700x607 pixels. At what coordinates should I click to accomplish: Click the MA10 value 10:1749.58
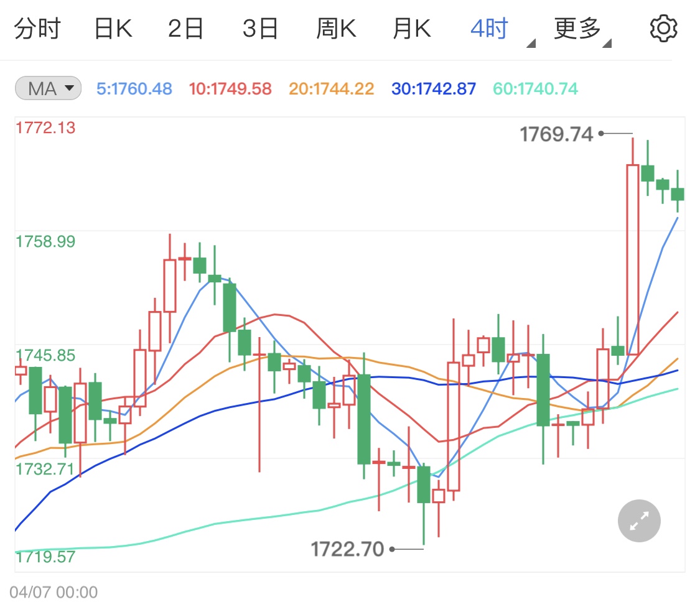coord(230,89)
